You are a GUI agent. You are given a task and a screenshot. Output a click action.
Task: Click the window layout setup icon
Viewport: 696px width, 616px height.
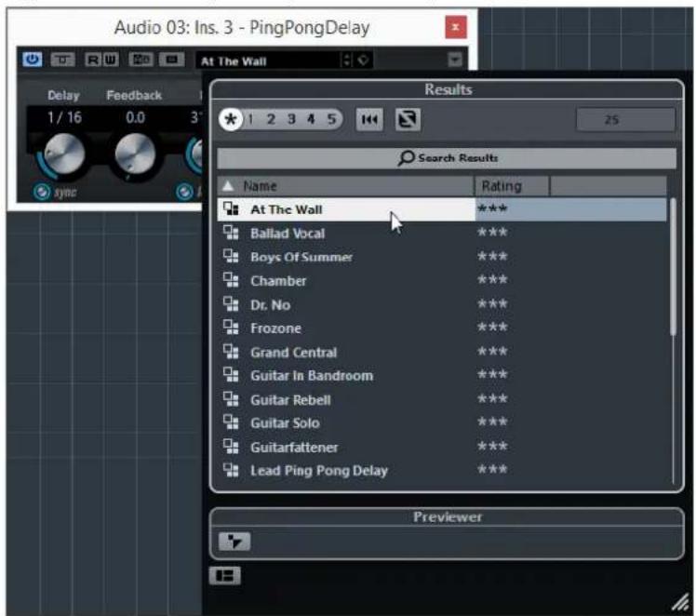225,576
